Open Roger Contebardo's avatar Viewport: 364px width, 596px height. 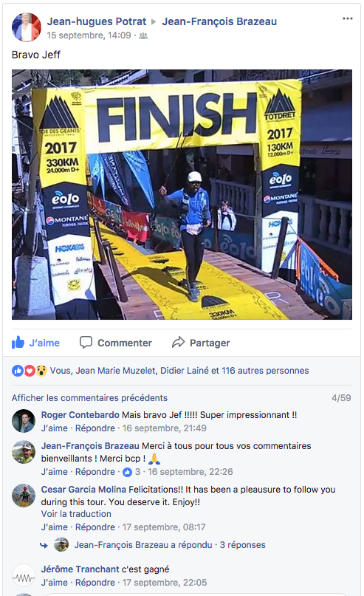[x=24, y=421]
